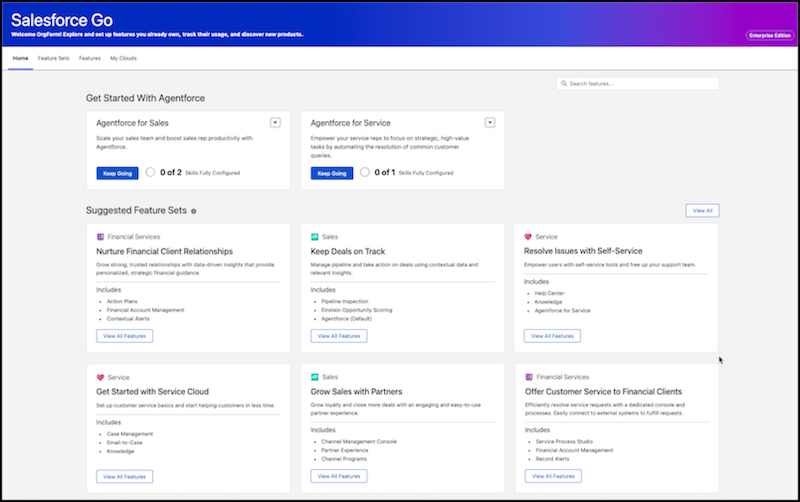Click the Agentforce for Service list item

(x=562, y=311)
